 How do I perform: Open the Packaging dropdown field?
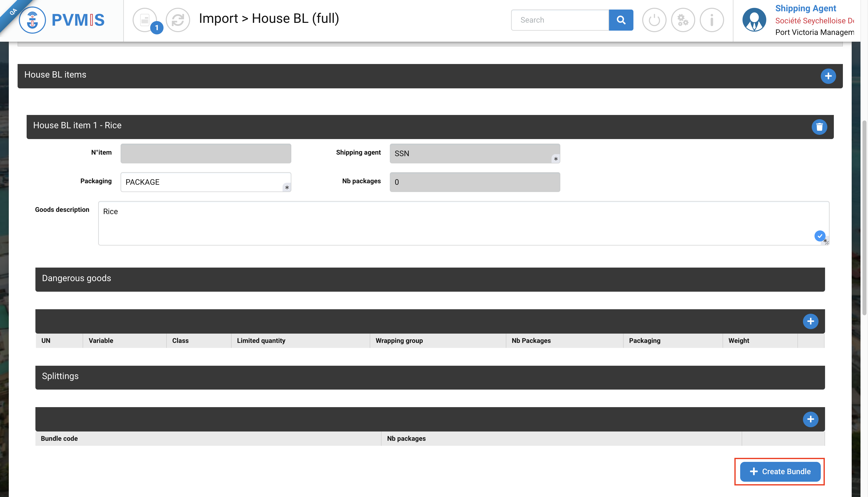click(205, 182)
